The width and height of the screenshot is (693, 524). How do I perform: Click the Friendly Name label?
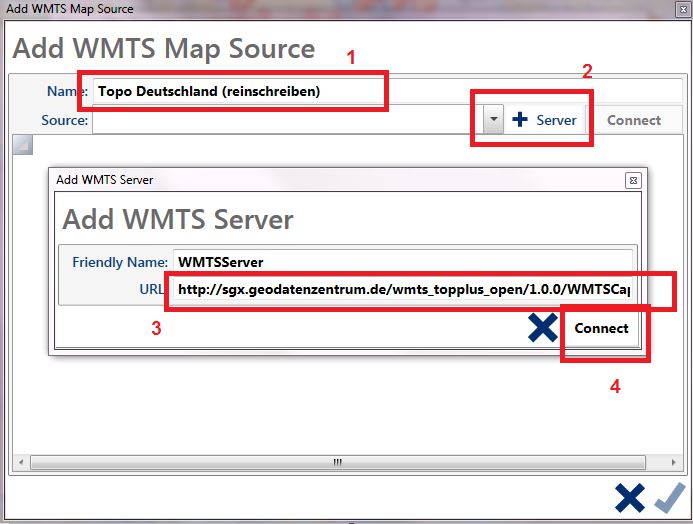[x=119, y=262]
